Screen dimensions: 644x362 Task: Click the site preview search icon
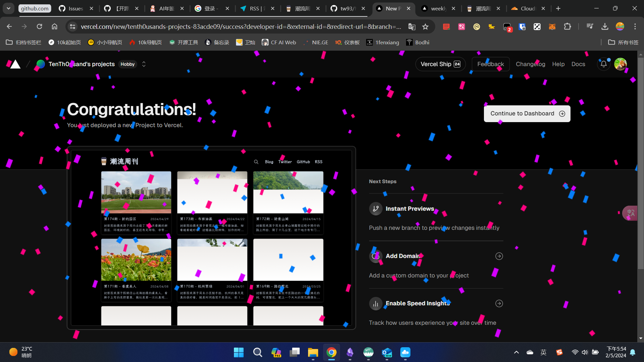click(x=256, y=162)
